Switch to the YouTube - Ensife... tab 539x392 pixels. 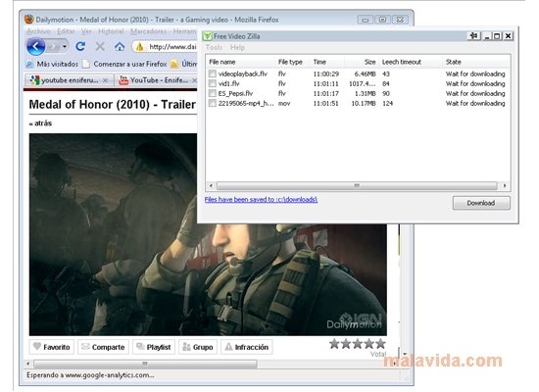point(158,80)
